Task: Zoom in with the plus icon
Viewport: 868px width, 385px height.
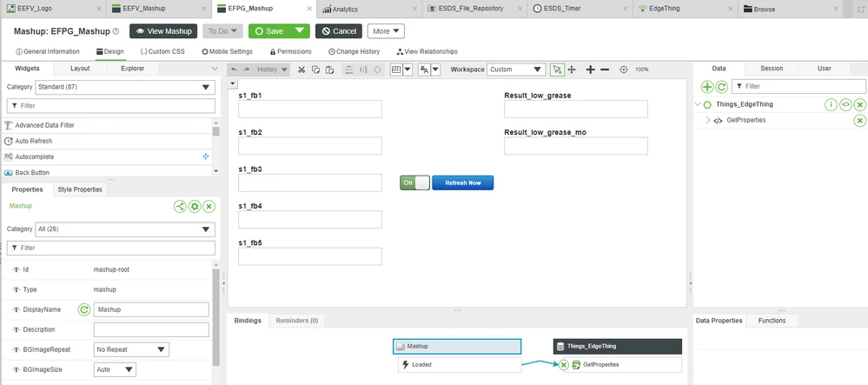Action: pyautogui.click(x=591, y=70)
